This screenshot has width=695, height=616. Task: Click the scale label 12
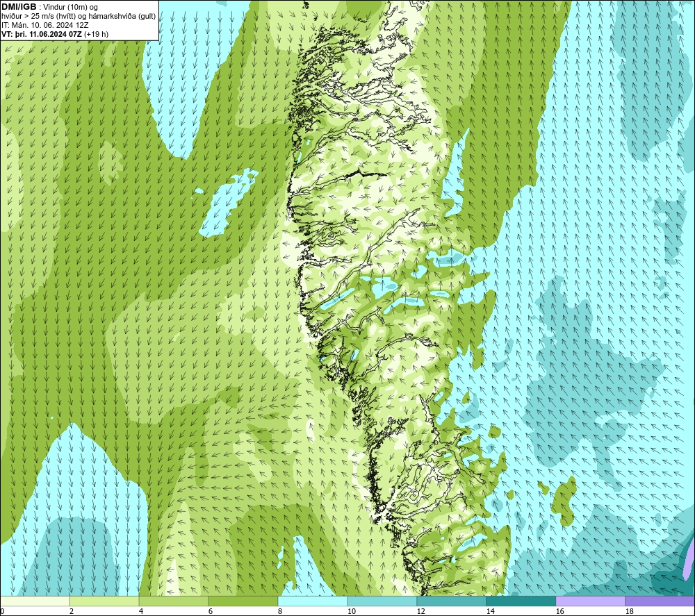tap(420, 611)
